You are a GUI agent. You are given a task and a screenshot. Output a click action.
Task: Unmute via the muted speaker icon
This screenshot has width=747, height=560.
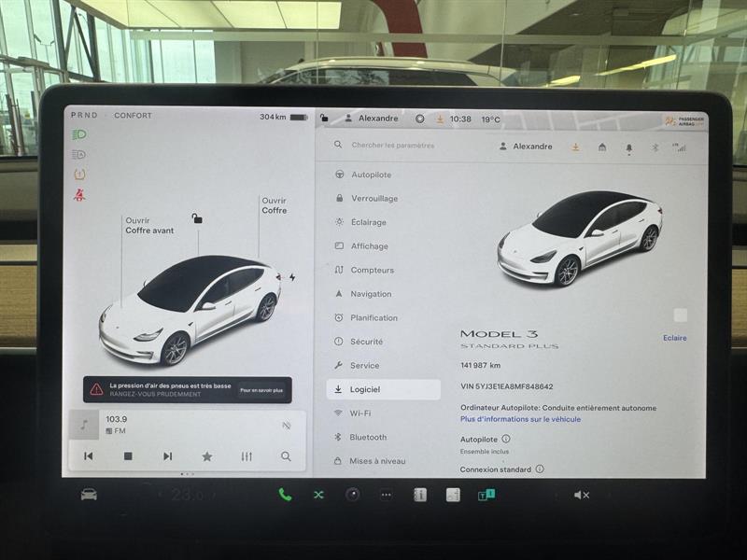[582, 496]
